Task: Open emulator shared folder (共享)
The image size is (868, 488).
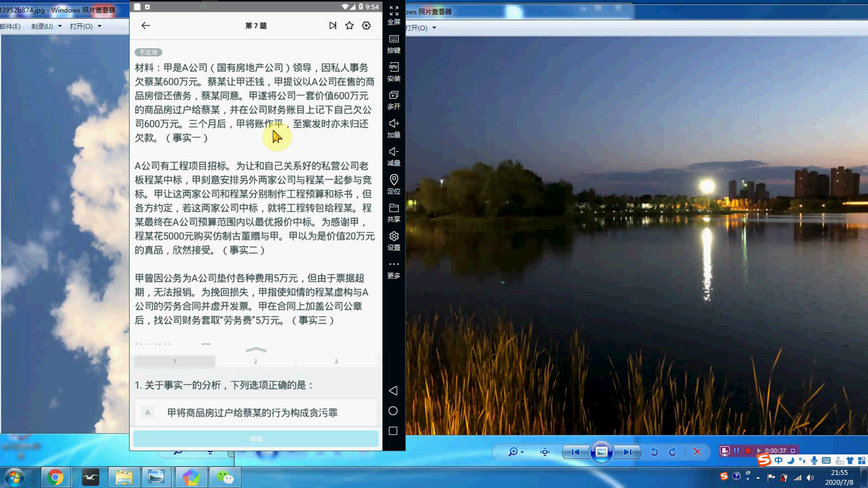Action: (394, 213)
